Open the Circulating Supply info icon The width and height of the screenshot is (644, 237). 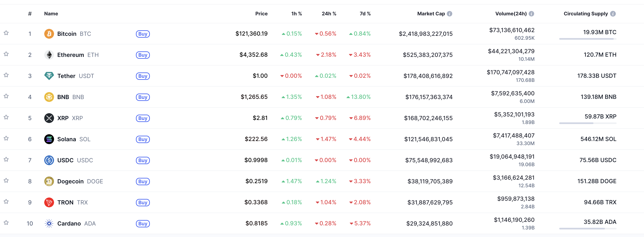coord(613,14)
